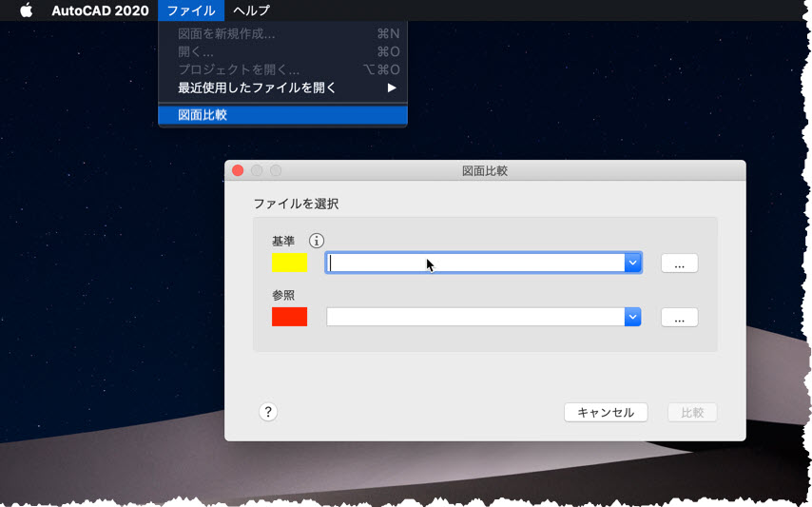Click the yellow 基準 color swatch
The image size is (812, 507).
pos(289,263)
